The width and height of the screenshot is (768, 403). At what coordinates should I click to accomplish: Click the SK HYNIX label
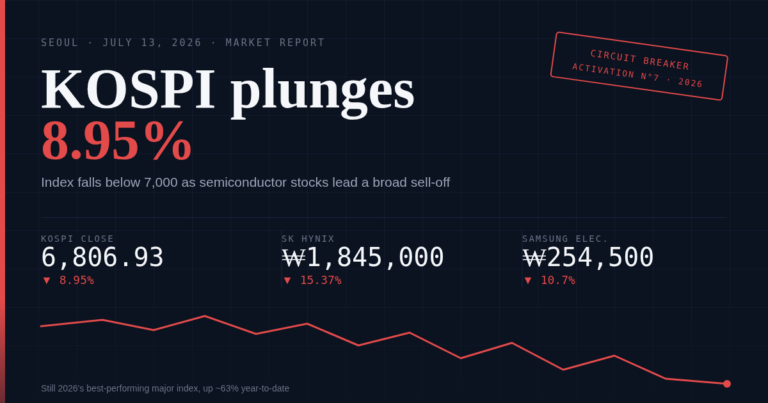[x=308, y=238]
